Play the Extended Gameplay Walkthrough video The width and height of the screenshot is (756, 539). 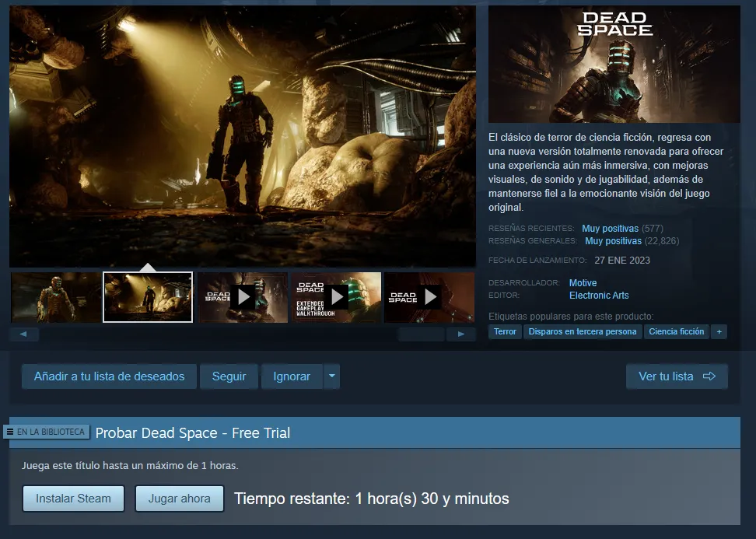(336, 297)
